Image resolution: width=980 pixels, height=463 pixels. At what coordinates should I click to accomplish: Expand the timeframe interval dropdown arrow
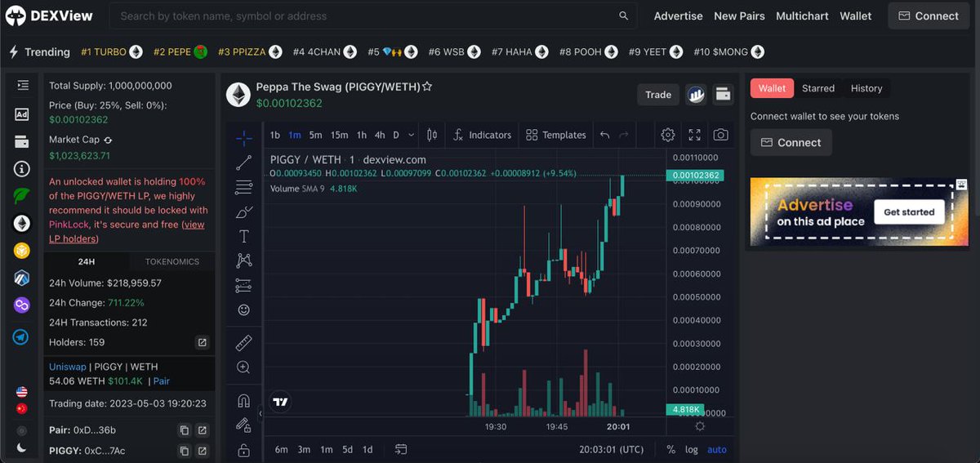[x=411, y=135]
